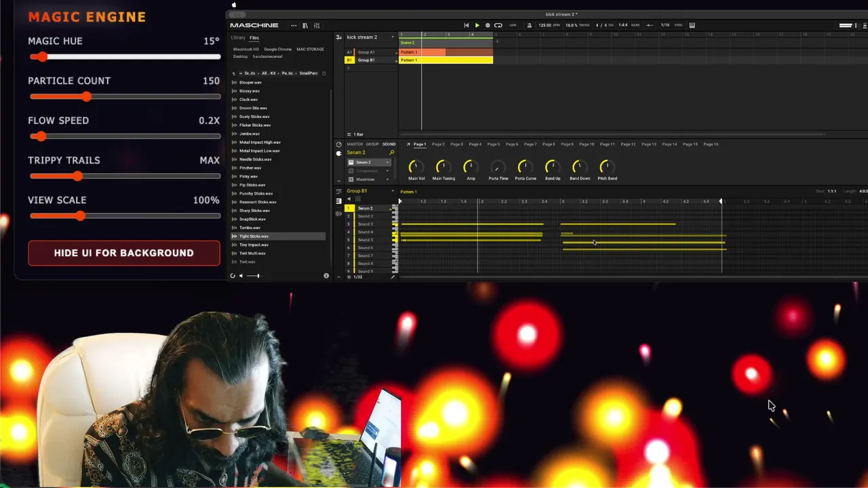Select Blooper.wav in file list
The height and width of the screenshot is (488, 868).
pyautogui.click(x=278, y=82)
